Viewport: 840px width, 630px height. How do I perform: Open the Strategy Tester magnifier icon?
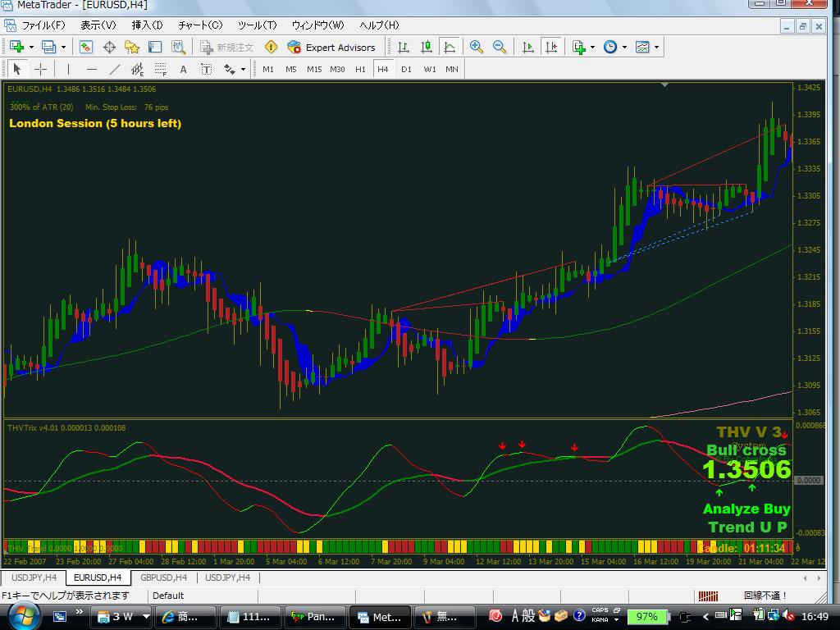click(178, 47)
